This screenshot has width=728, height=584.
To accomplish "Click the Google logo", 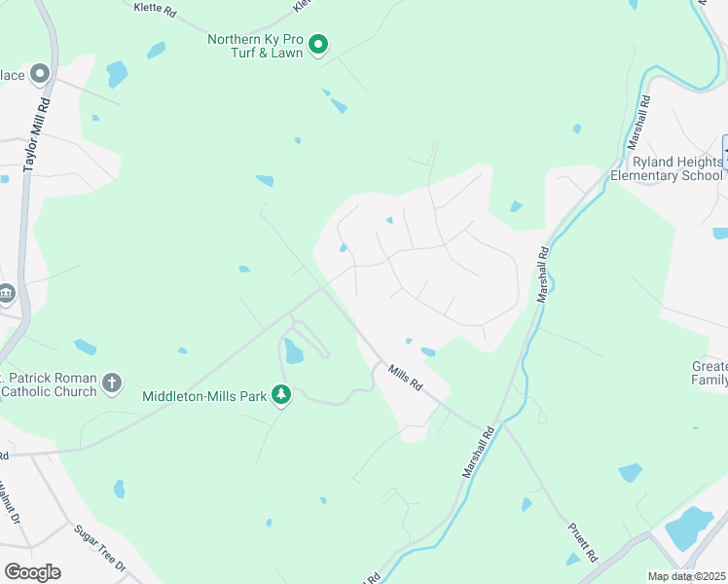I will [x=32, y=572].
